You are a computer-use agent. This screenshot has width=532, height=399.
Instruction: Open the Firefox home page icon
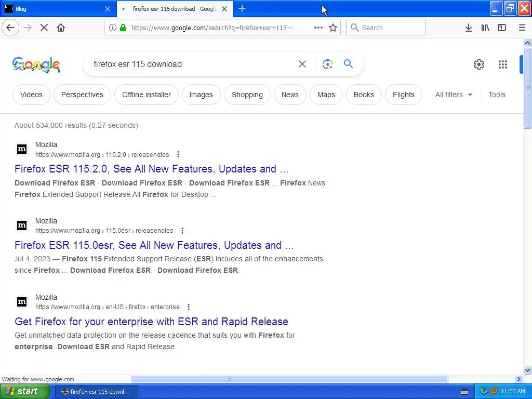(61, 28)
